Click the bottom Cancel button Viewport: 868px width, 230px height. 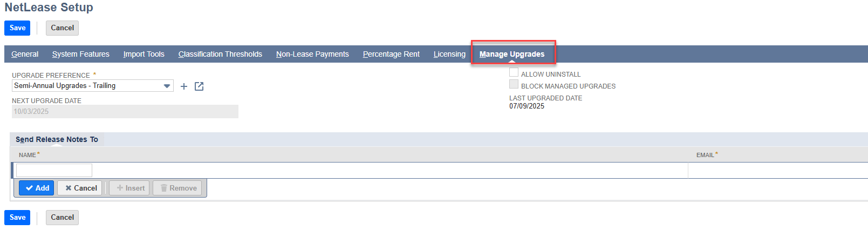pos(62,218)
